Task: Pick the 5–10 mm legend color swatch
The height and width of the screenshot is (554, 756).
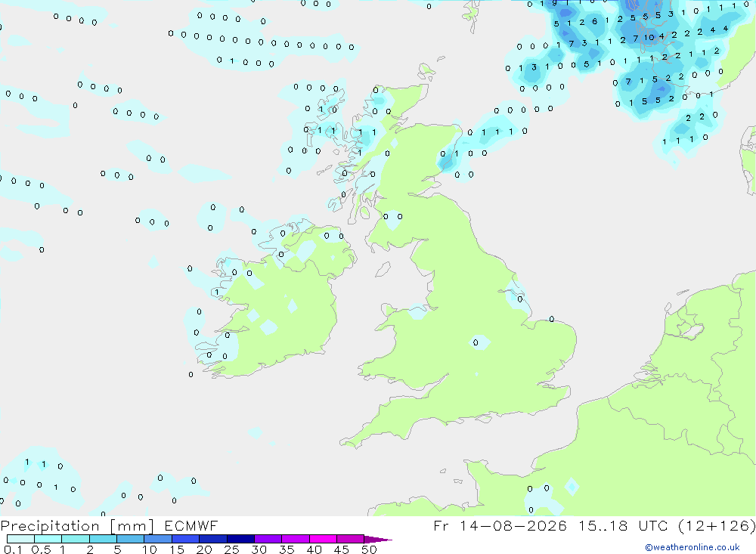Action: pyautogui.click(x=130, y=539)
